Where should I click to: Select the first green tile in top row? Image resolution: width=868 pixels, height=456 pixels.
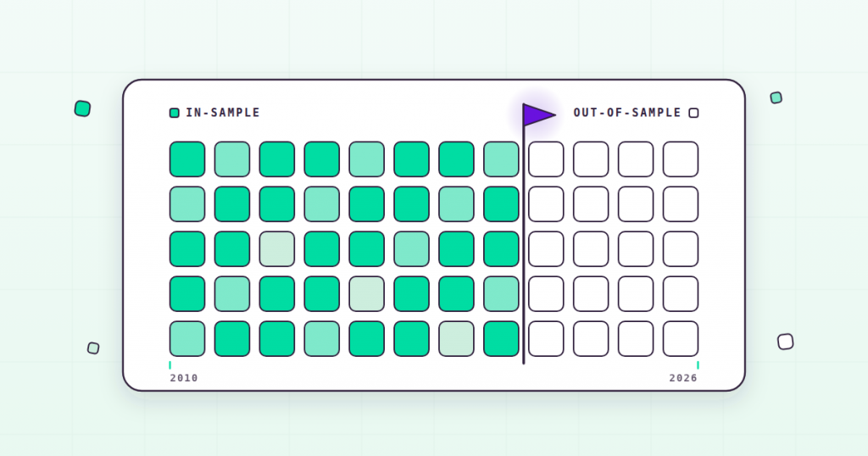coord(187,159)
